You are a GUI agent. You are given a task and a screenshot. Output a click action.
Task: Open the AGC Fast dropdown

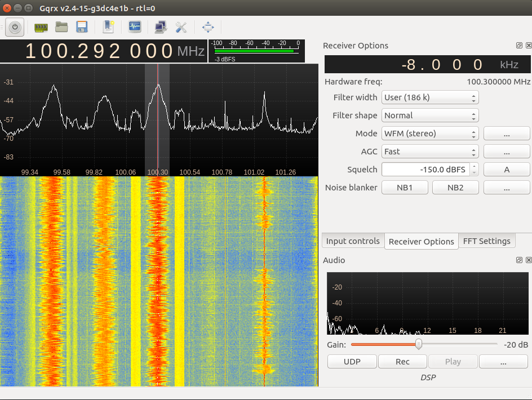click(x=430, y=152)
